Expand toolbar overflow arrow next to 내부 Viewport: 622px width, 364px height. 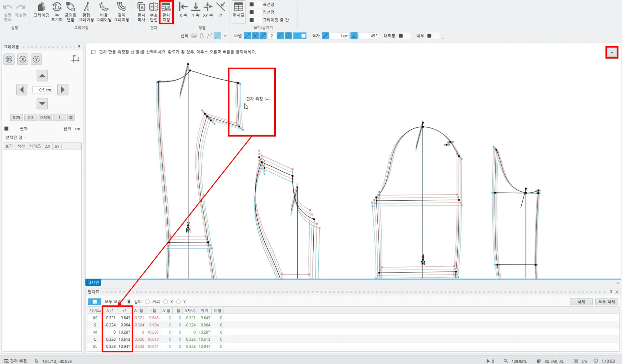(443, 38)
